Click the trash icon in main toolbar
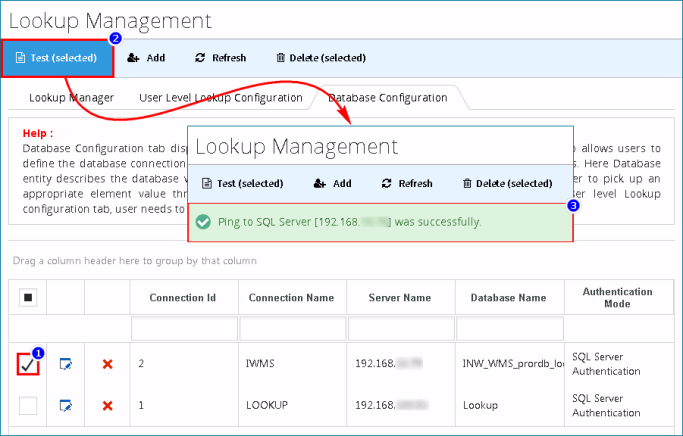Screen dimensions: 683x436 [x=281, y=58]
